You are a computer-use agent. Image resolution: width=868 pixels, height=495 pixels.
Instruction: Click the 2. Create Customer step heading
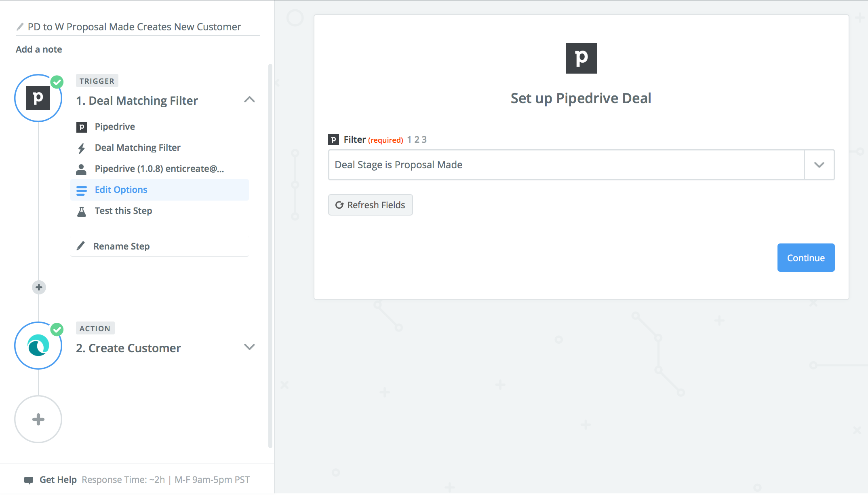point(129,348)
